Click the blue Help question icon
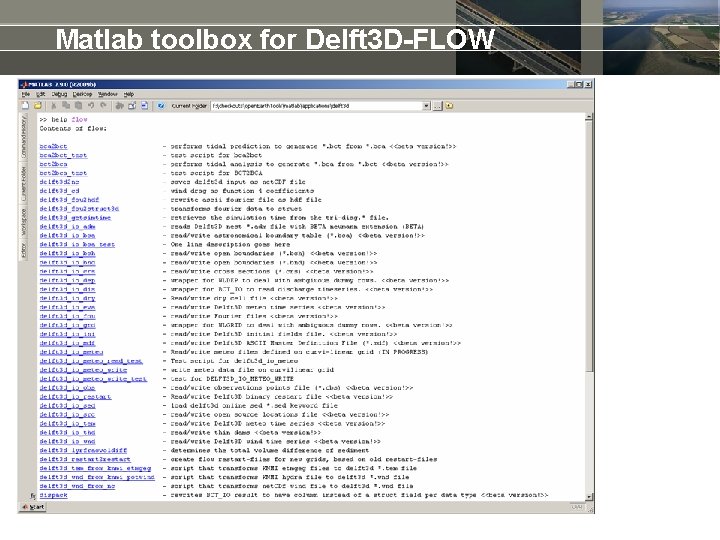 161,106
